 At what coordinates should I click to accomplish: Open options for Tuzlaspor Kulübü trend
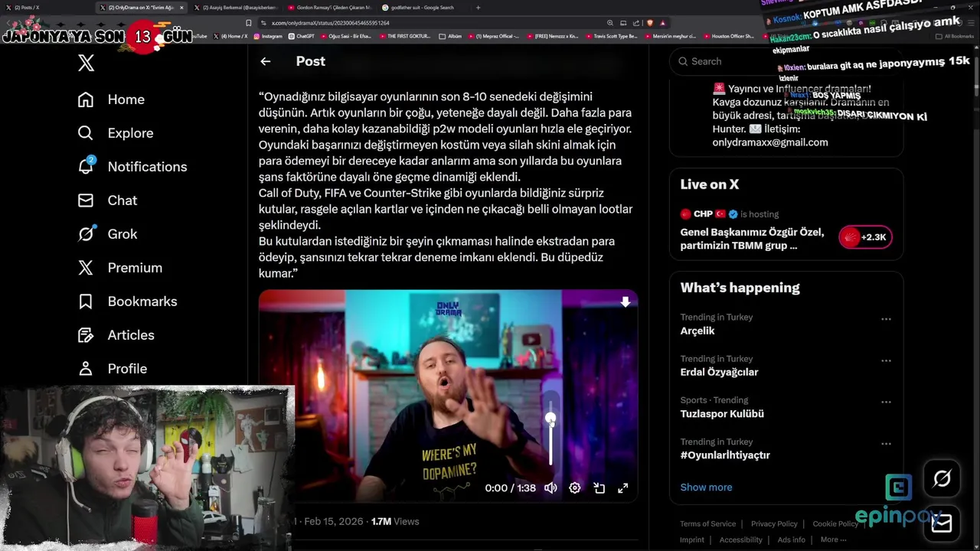[x=886, y=402]
